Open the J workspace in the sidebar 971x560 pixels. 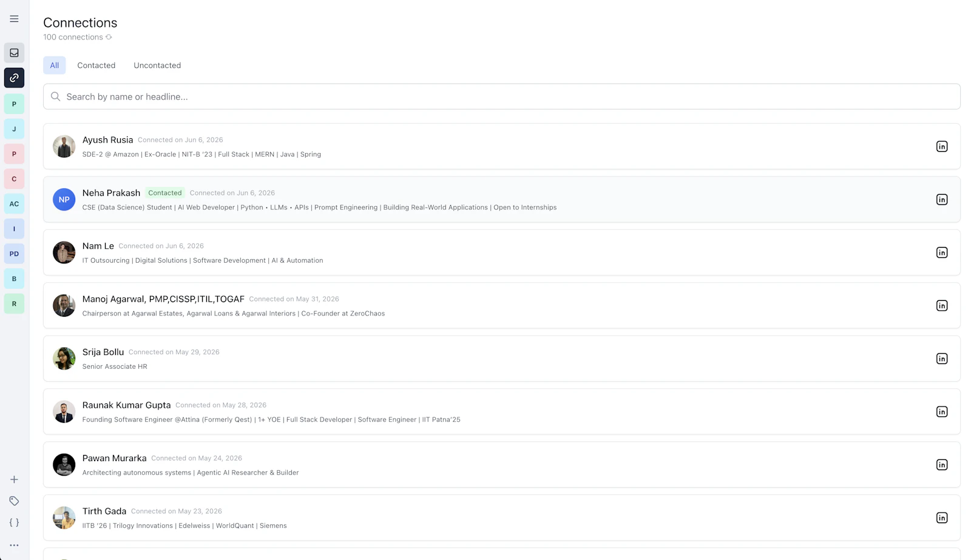[14, 129]
